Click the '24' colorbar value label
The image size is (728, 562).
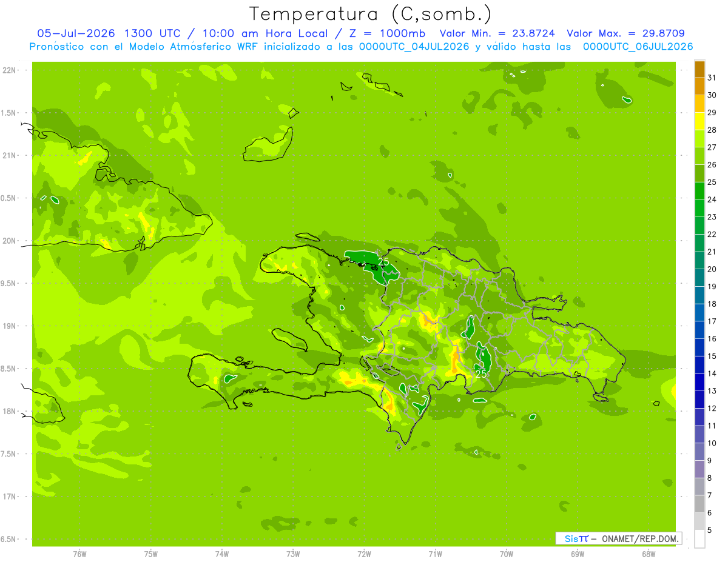[x=712, y=199]
